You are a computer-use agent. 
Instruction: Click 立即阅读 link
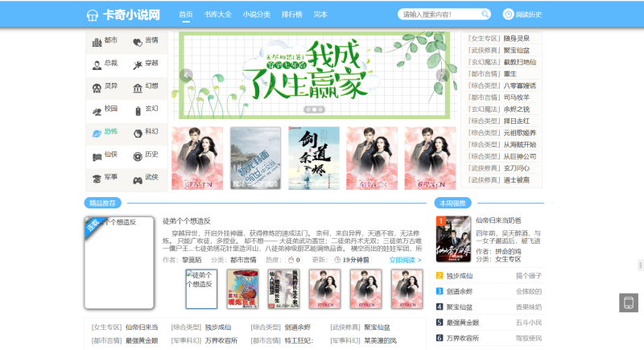[x=405, y=260]
